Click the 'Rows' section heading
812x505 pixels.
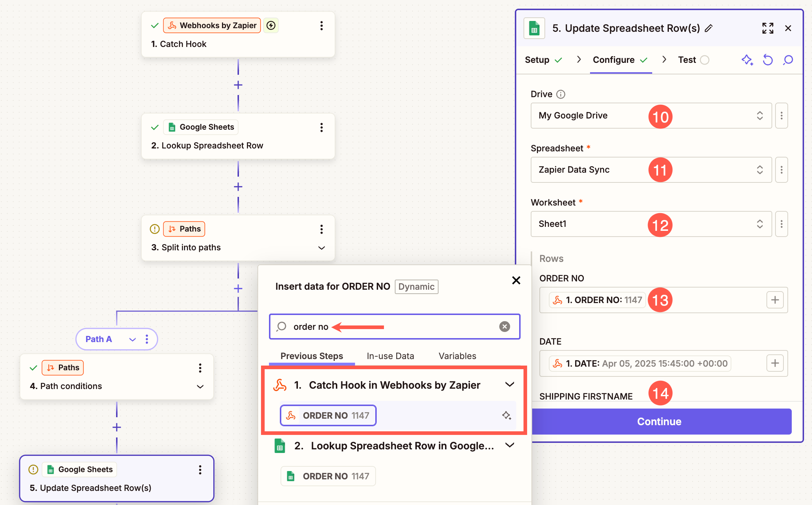pyautogui.click(x=551, y=259)
